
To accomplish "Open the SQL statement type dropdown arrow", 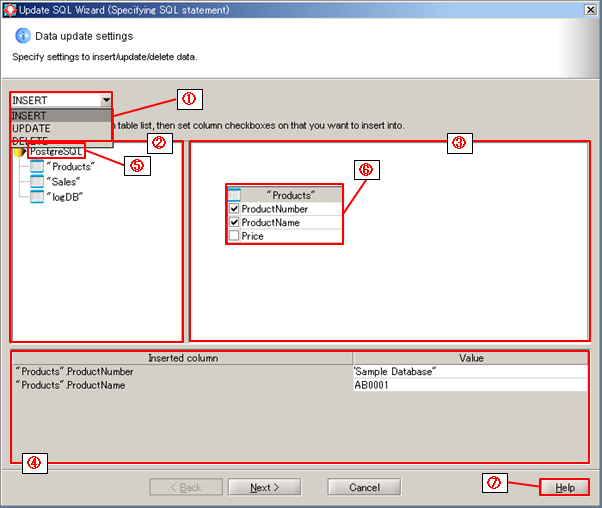I will point(105,100).
